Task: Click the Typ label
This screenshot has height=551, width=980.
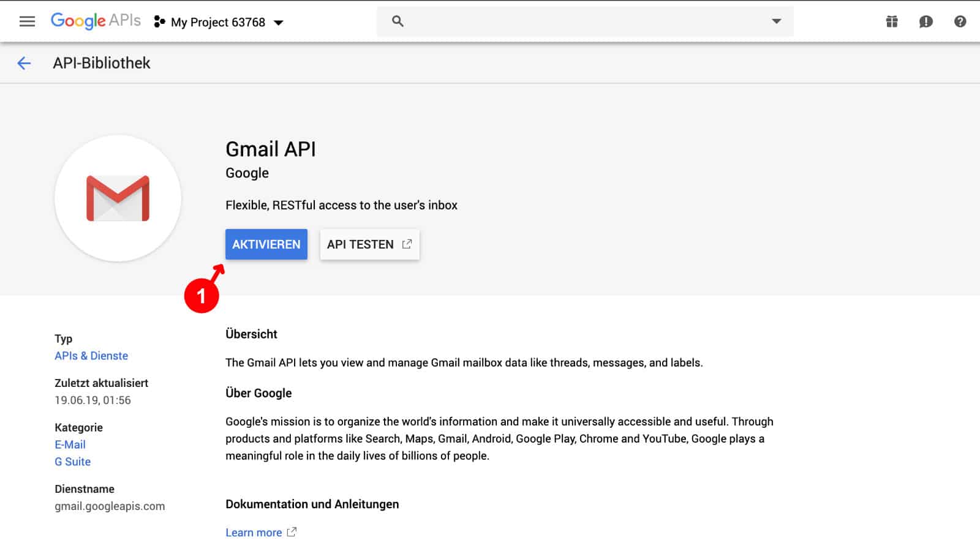Action: click(63, 339)
